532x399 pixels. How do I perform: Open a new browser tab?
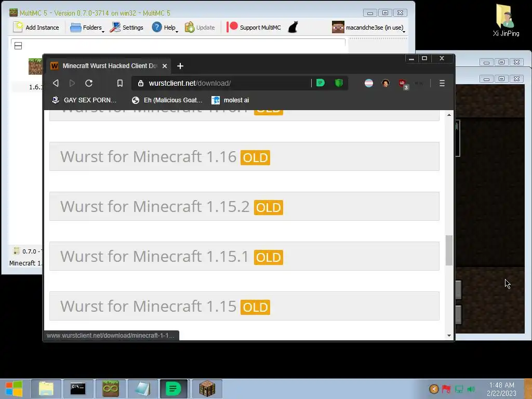click(180, 66)
